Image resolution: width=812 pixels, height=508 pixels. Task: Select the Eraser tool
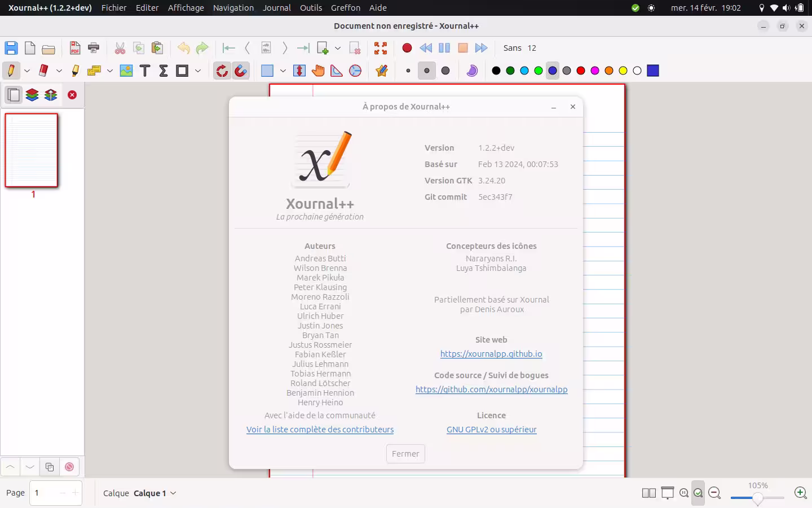pyautogui.click(x=43, y=71)
